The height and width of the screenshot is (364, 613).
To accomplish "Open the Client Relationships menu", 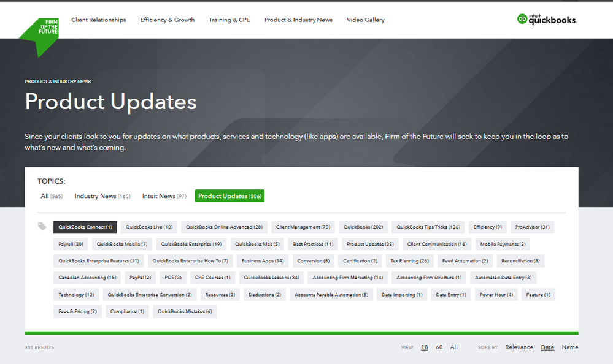I will (99, 20).
